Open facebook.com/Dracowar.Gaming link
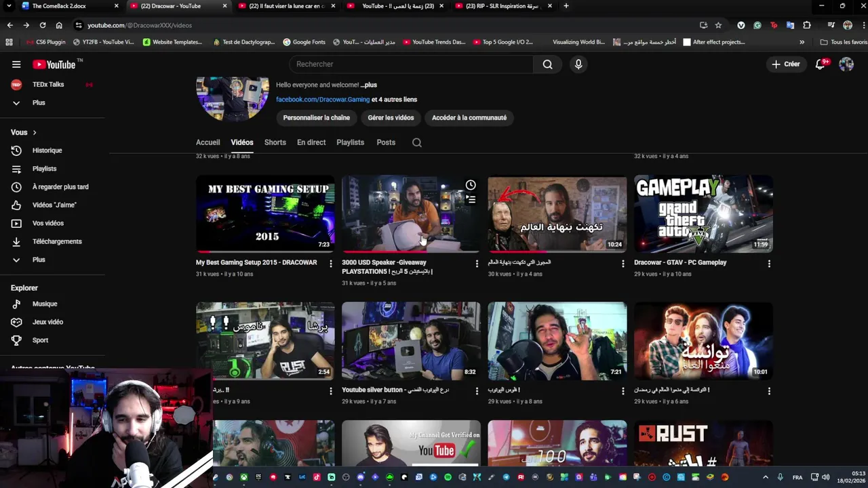This screenshot has height=488, width=868. (323, 100)
